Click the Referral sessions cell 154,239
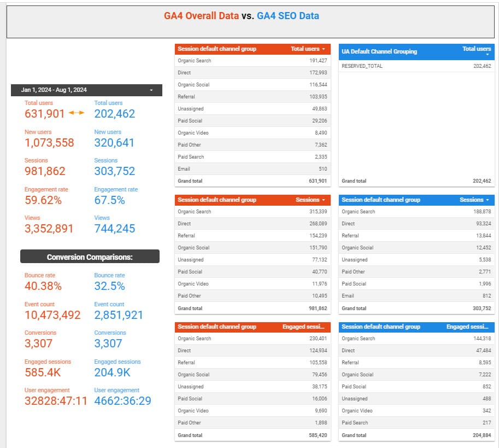499x448 pixels. tap(318, 236)
